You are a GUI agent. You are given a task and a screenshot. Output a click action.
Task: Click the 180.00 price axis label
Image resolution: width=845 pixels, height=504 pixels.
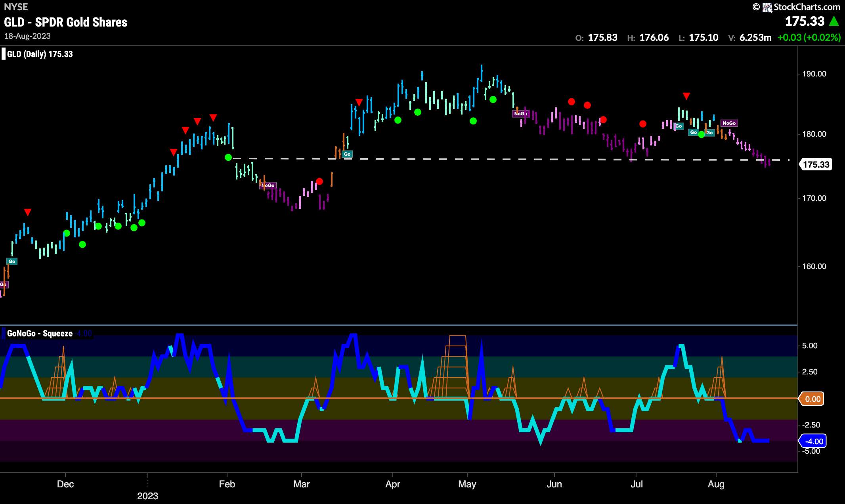(x=814, y=134)
